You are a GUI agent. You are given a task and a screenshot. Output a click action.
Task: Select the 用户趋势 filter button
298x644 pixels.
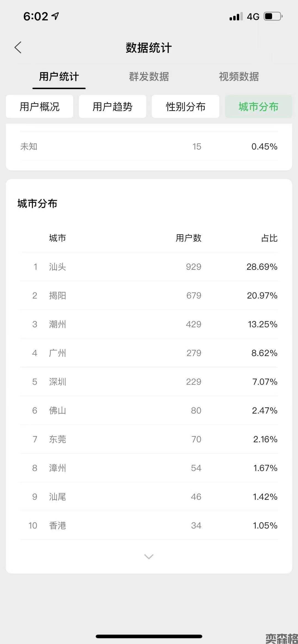tap(112, 107)
